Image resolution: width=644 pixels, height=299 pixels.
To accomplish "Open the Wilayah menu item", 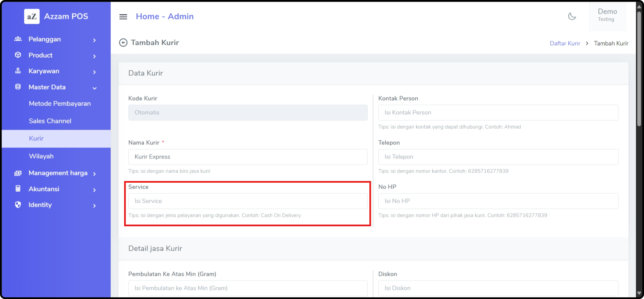I will click(41, 156).
